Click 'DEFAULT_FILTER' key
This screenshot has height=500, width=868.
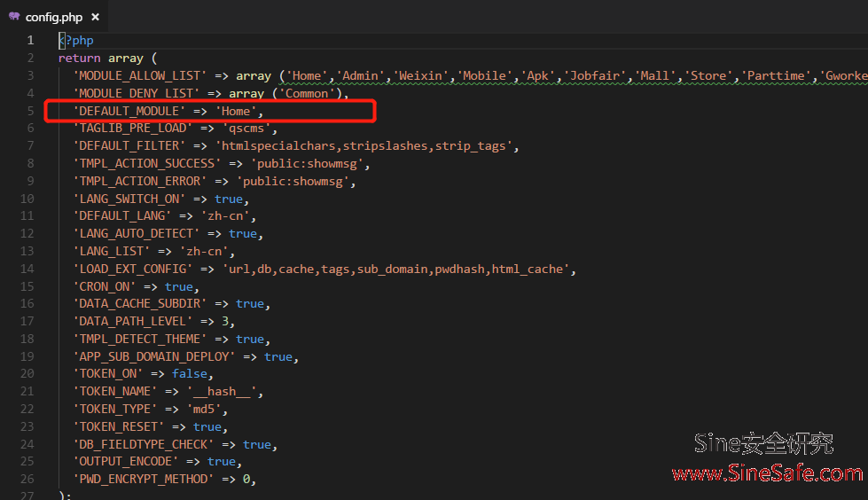129,146
